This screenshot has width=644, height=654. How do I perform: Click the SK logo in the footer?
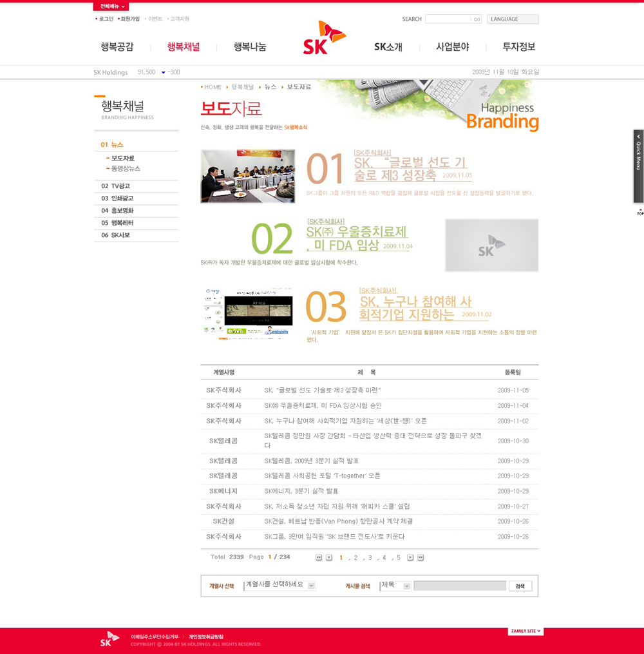click(110, 638)
